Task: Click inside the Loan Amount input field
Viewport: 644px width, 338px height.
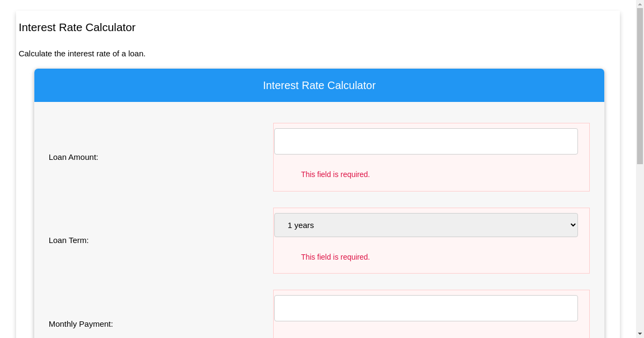Action: pyautogui.click(x=426, y=141)
